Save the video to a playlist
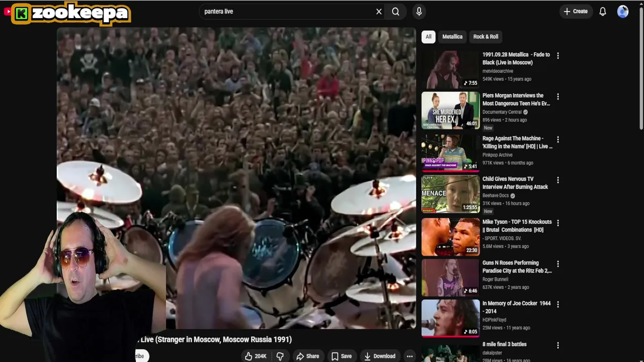This screenshot has height=362, width=644. coord(341,356)
